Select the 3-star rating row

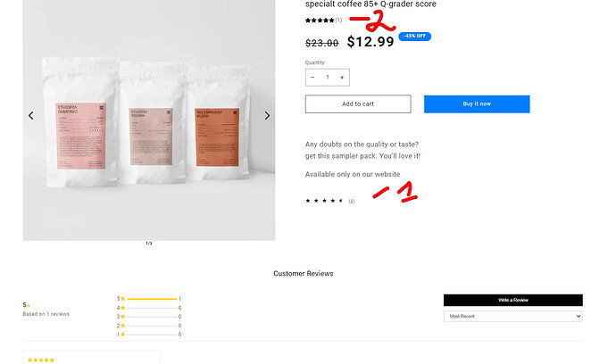(149, 317)
